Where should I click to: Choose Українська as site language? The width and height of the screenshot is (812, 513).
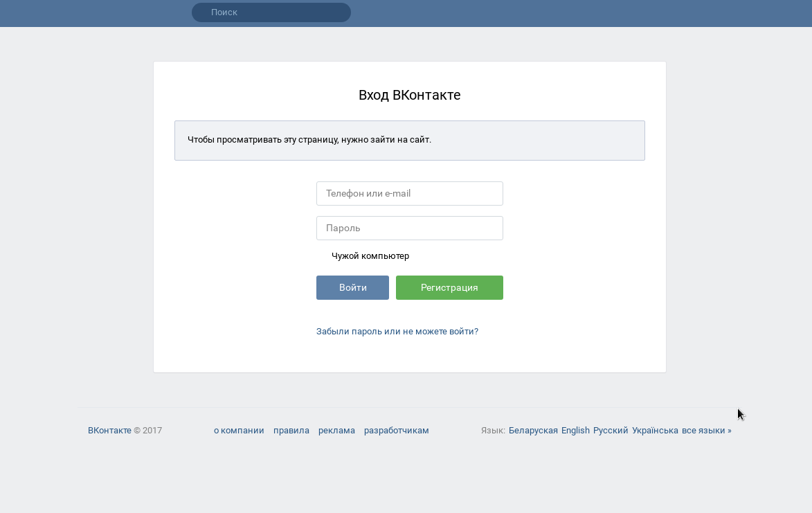(655, 431)
